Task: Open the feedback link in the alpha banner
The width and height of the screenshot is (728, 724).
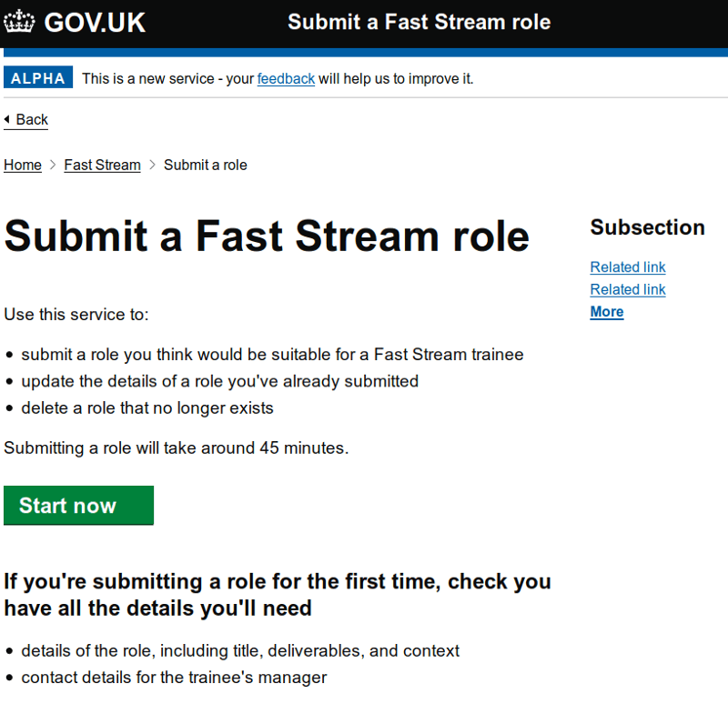Action: [x=286, y=79]
